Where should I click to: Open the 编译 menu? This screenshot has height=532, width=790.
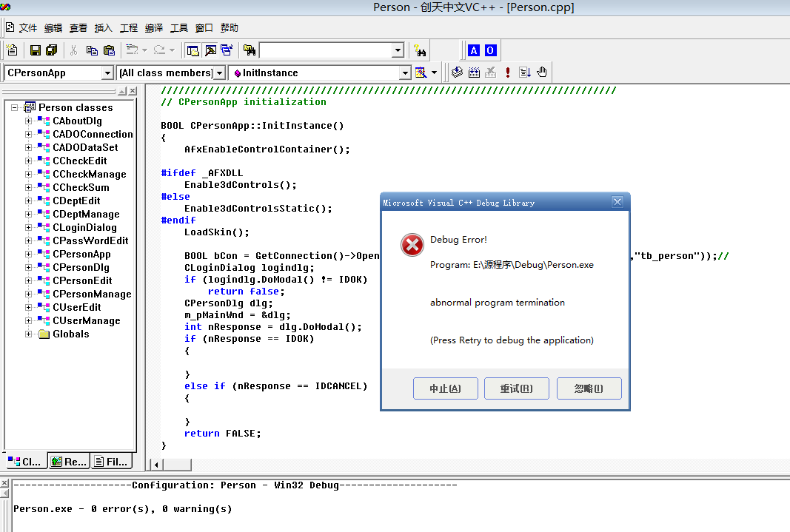(x=154, y=27)
